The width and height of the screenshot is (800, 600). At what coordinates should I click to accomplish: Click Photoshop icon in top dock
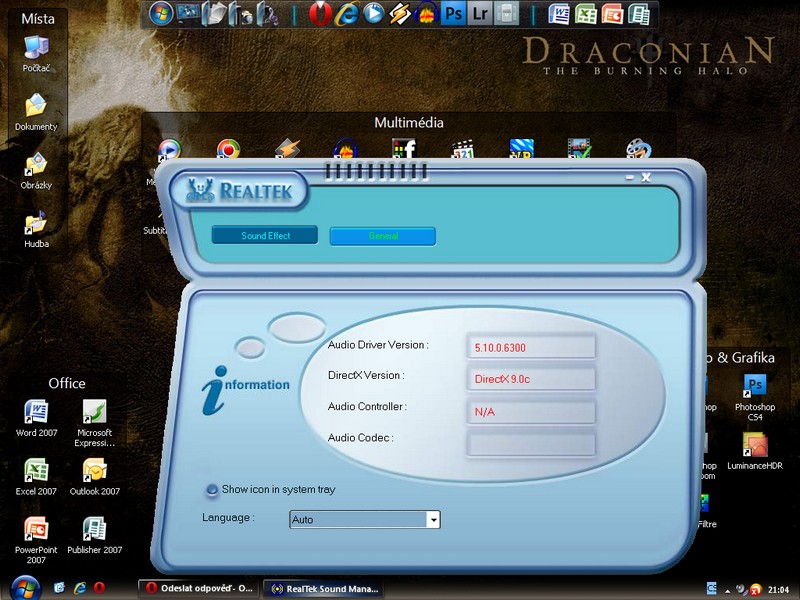[x=454, y=14]
